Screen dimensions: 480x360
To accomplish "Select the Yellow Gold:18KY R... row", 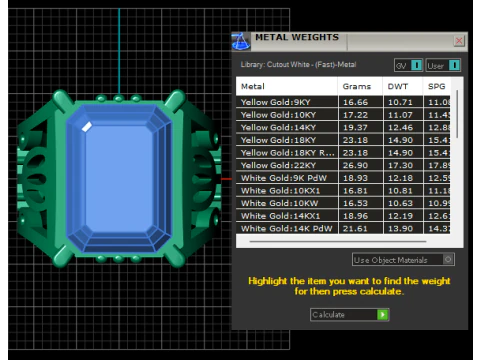I will click(x=343, y=153).
